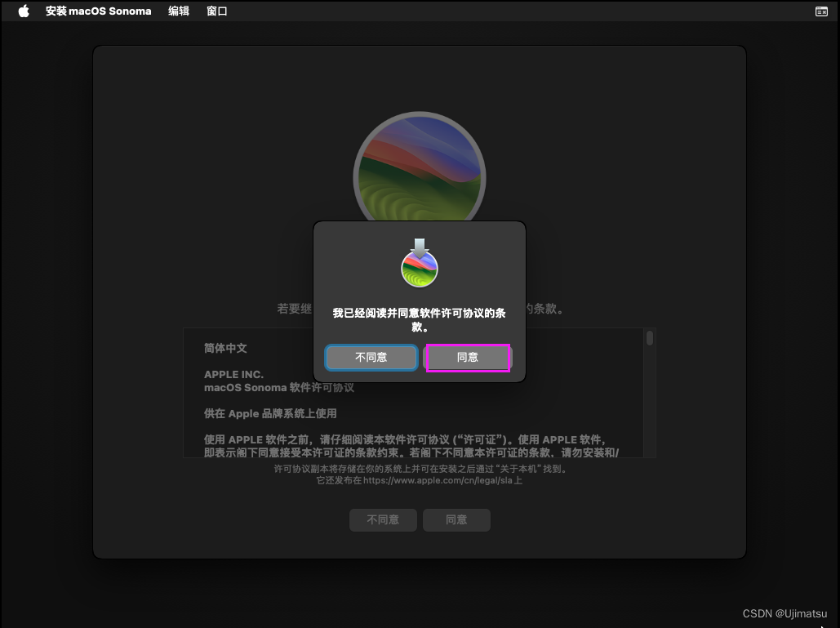Click 同意 in the confirmation dialog
The image size is (840, 628).
tap(468, 358)
